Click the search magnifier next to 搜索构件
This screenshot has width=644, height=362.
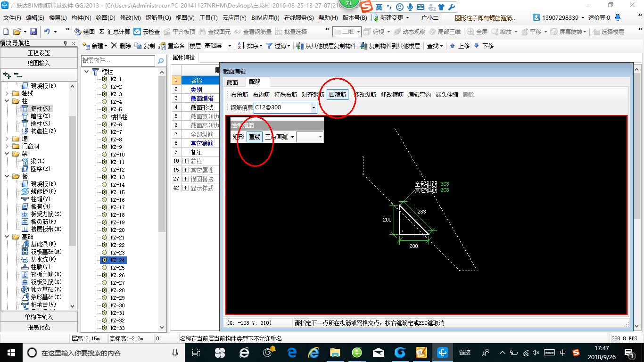pyautogui.click(x=161, y=60)
